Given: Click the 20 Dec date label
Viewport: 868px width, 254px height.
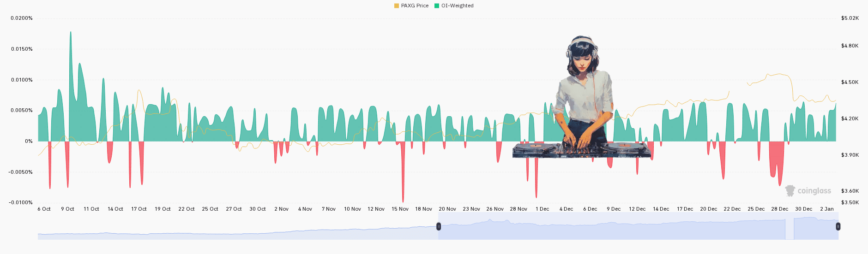Looking at the screenshot, I should [x=709, y=209].
